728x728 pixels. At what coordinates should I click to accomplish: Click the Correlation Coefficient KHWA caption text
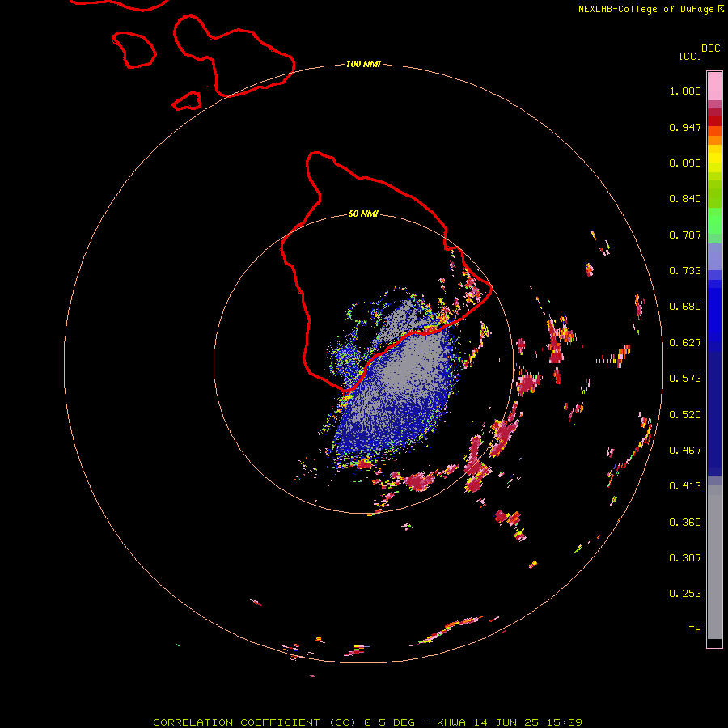(x=368, y=722)
